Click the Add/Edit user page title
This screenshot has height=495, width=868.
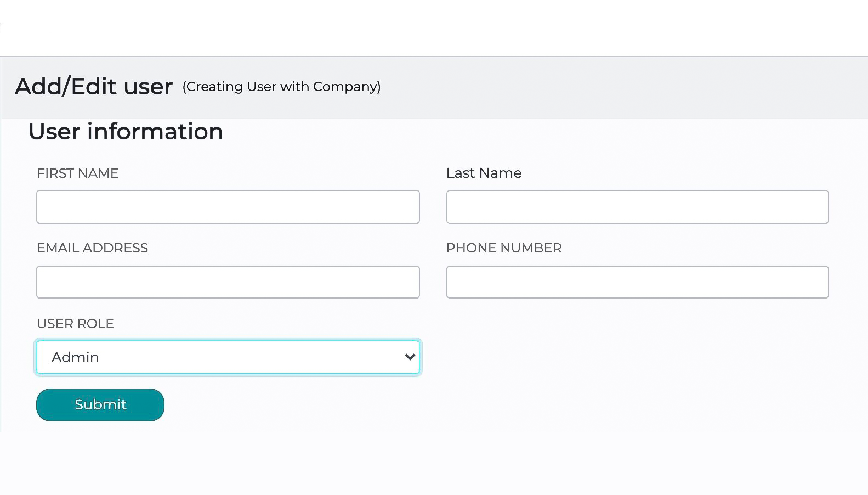coord(94,87)
